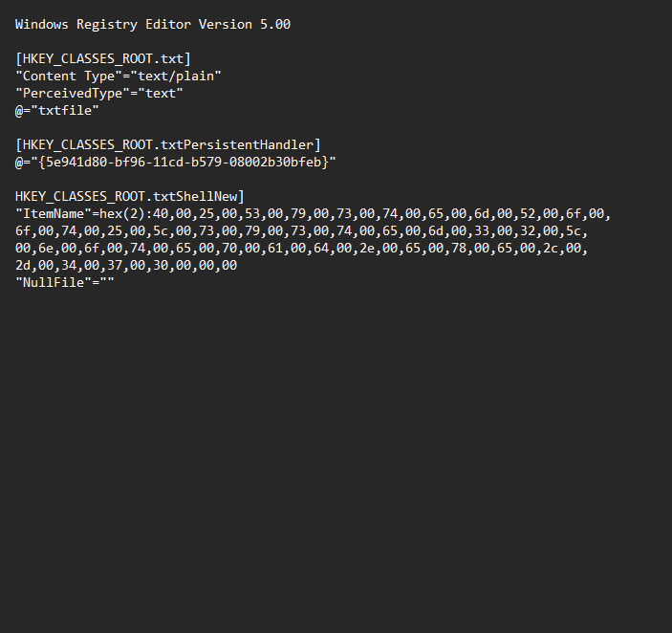The height and width of the screenshot is (633, 672).
Task: Click the empty quotes after "NullFile"=
Action: click(107, 282)
